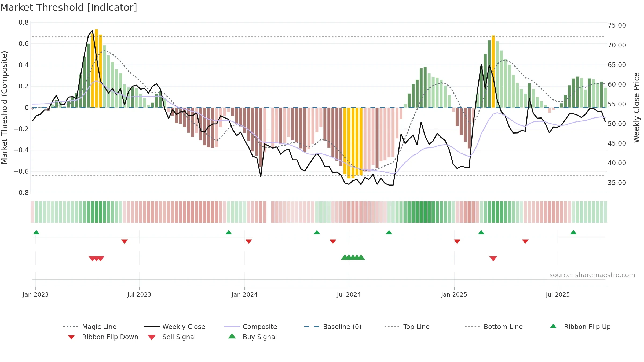Click the Ribbon Flip Down marker just after Jan 2024
Viewport: 644px width, 362px height.
click(x=249, y=242)
